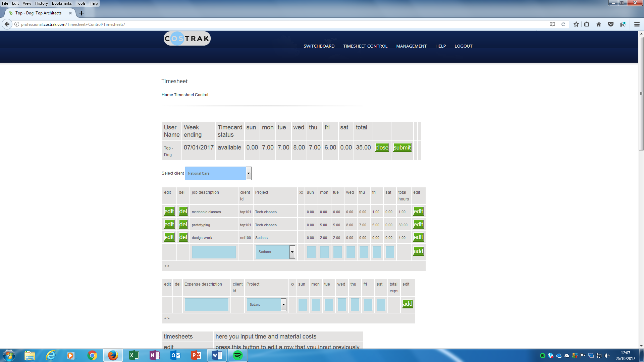The height and width of the screenshot is (362, 644).
Task: Click the mon input in the expense row
Action: tap(316, 305)
